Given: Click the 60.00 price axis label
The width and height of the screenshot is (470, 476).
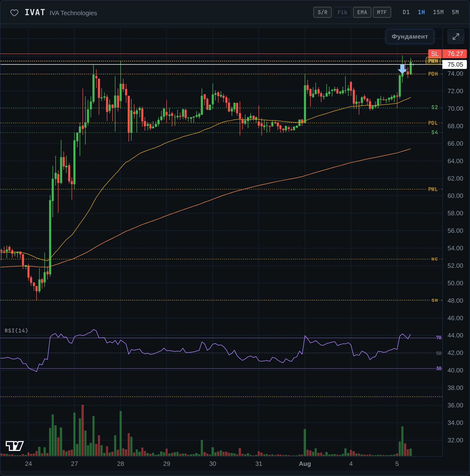Looking at the screenshot, I should (455, 196).
